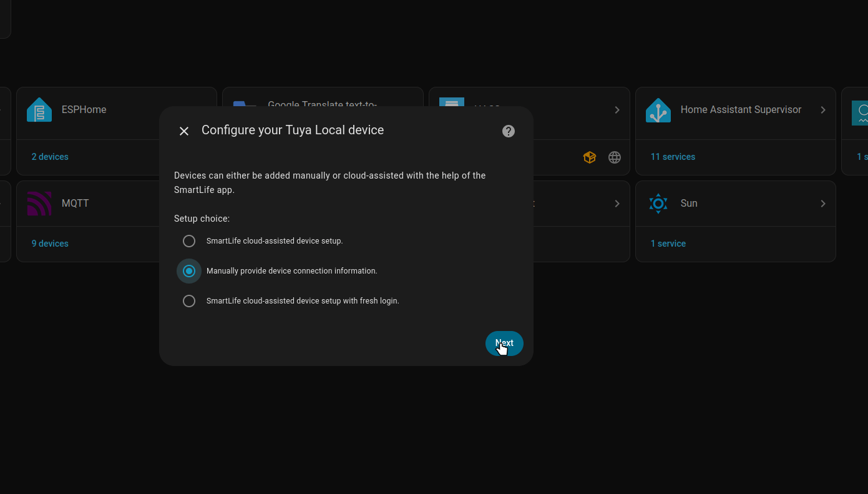
Task: Open the Sun integration chevron
Action: point(823,204)
